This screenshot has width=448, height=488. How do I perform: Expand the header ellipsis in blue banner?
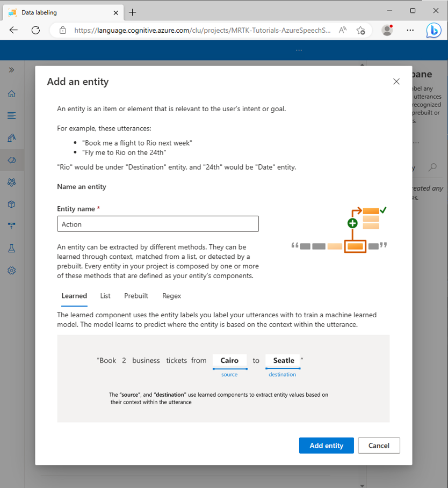pos(299,50)
